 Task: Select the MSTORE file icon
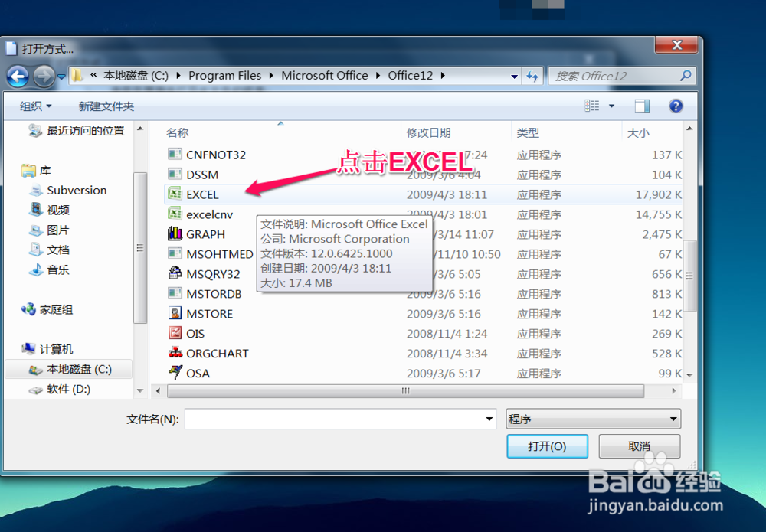(175, 313)
